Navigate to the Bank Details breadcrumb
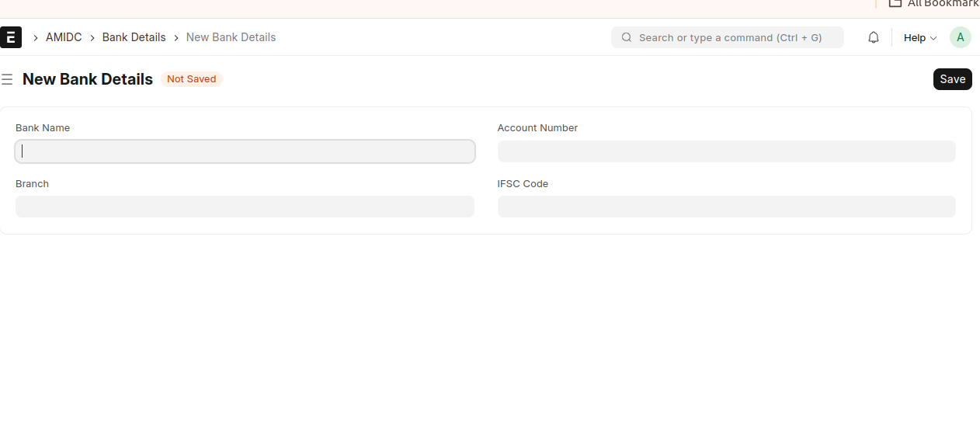This screenshot has height=445, width=980. pos(134,37)
